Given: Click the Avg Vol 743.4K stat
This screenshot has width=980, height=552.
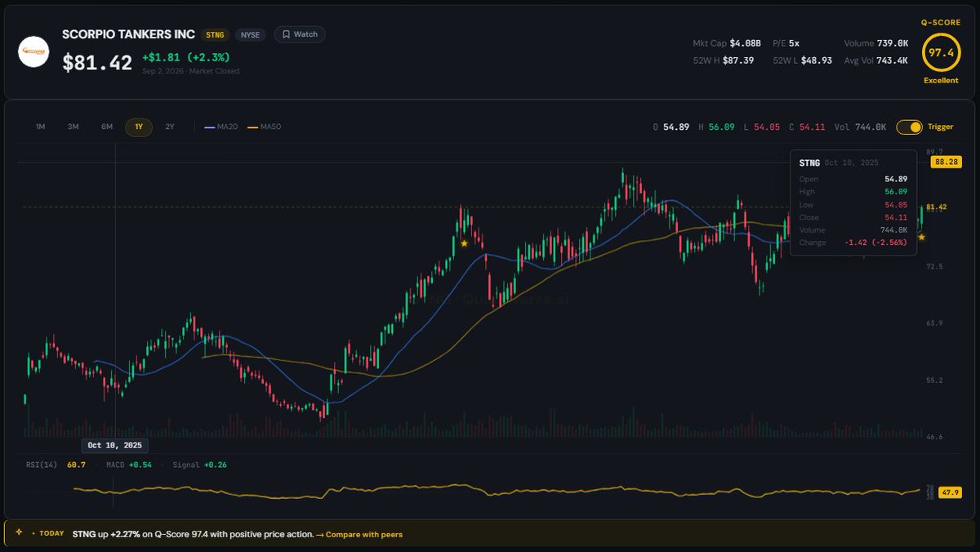Looking at the screenshot, I should pos(876,60).
